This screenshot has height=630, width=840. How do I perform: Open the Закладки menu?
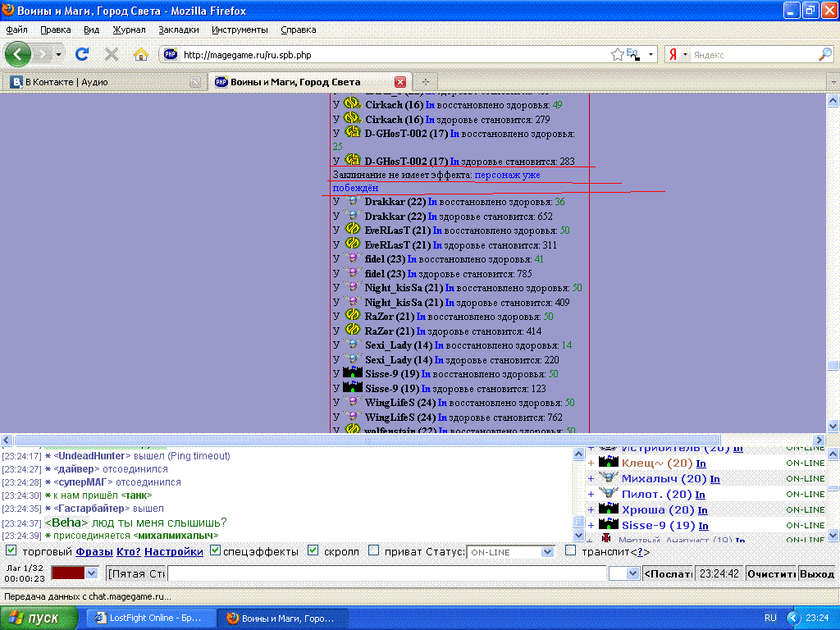tap(178, 30)
